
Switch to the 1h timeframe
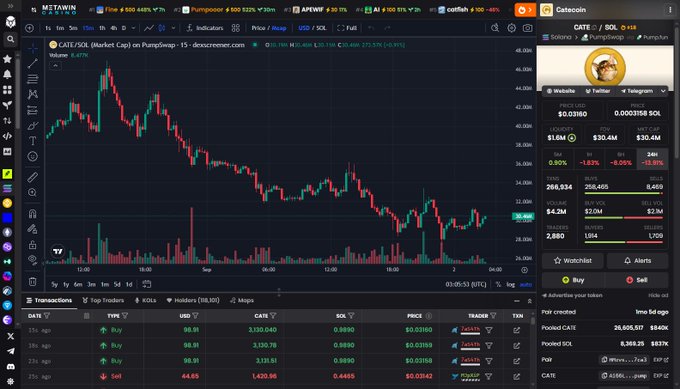(102, 28)
